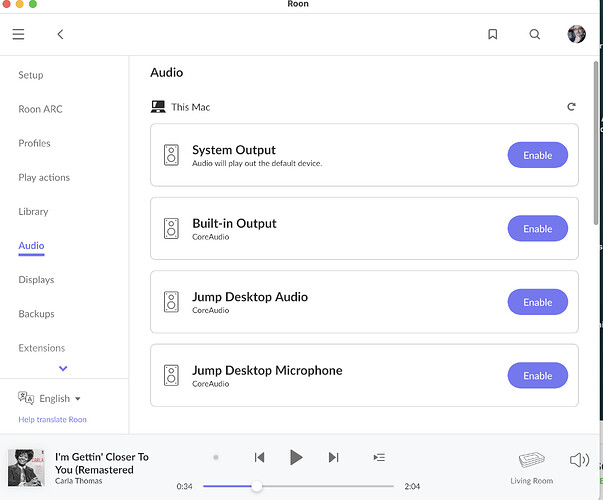
Task: Open the Profiles settings tab
Action: click(x=34, y=143)
